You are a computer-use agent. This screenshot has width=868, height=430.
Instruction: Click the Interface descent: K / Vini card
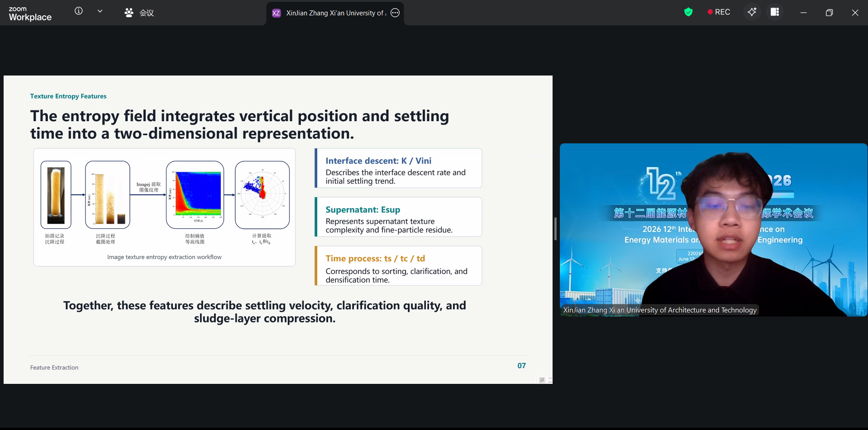pos(398,168)
